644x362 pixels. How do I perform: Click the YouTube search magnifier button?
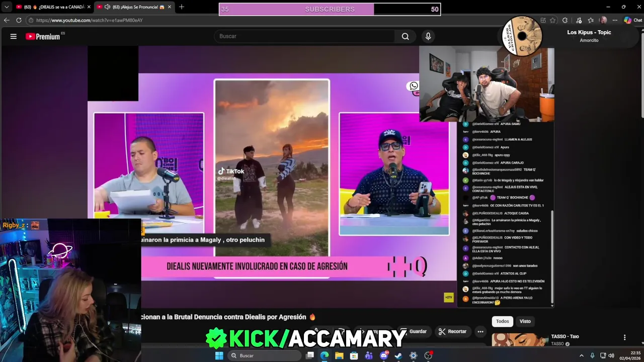coord(405,36)
